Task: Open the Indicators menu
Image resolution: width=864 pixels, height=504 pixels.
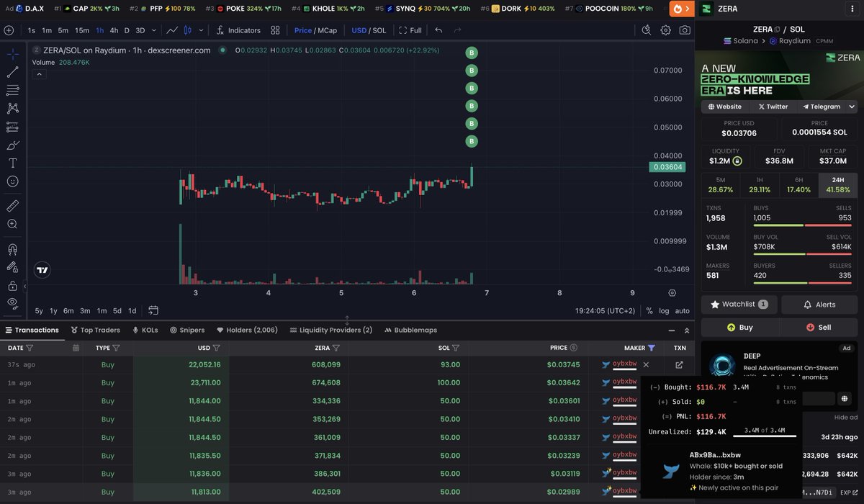Action: pos(238,30)
